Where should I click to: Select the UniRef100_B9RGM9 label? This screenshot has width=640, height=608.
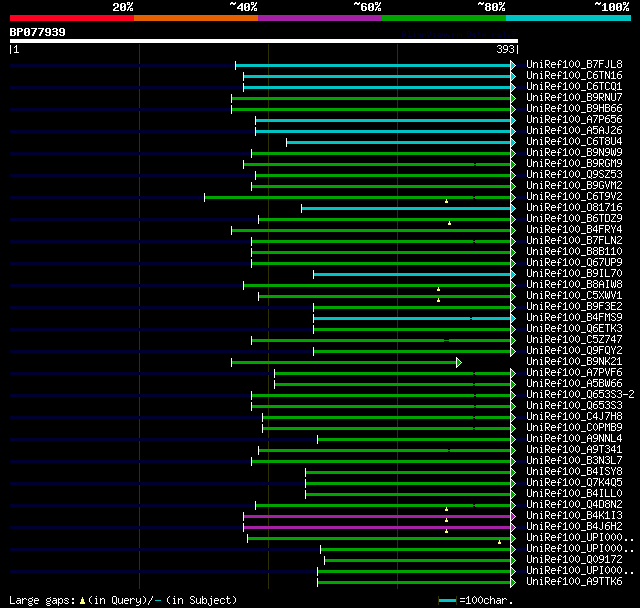click(574, 164)
